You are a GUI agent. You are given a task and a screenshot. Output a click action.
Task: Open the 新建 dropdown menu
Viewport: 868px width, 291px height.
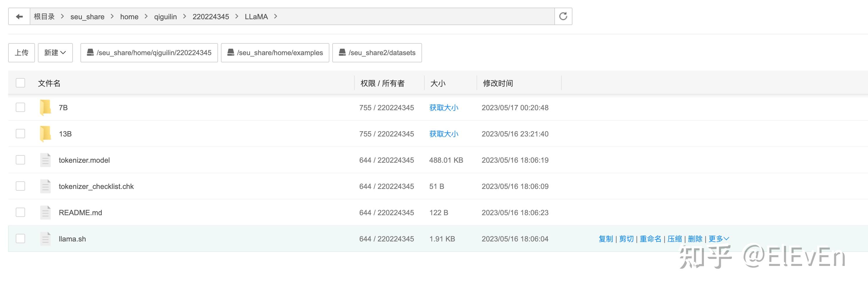[x=55, y=52]
